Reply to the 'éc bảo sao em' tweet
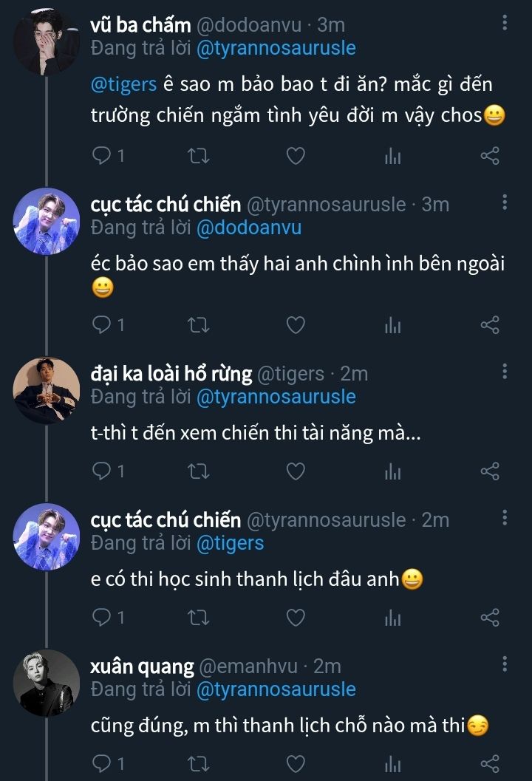This screenshot has height=781, width=532. (x=103, y=324)
